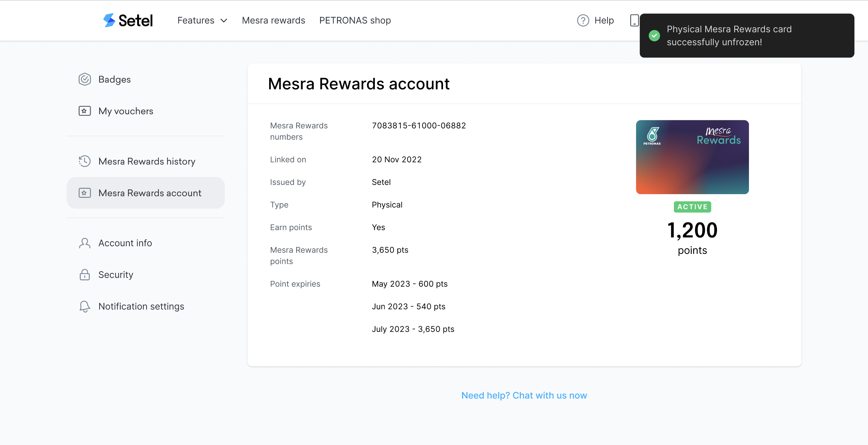Click the Setel lightning logo icon
The image size is (868, 445).
109,20
